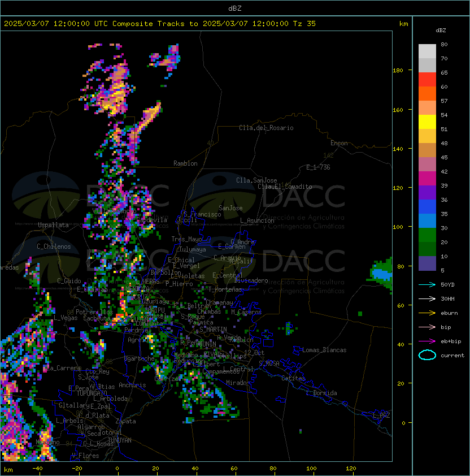Select the peach 57 dBZ color swatch
The height and width of the screenshot is (476, 470).
tap(427, 108)
